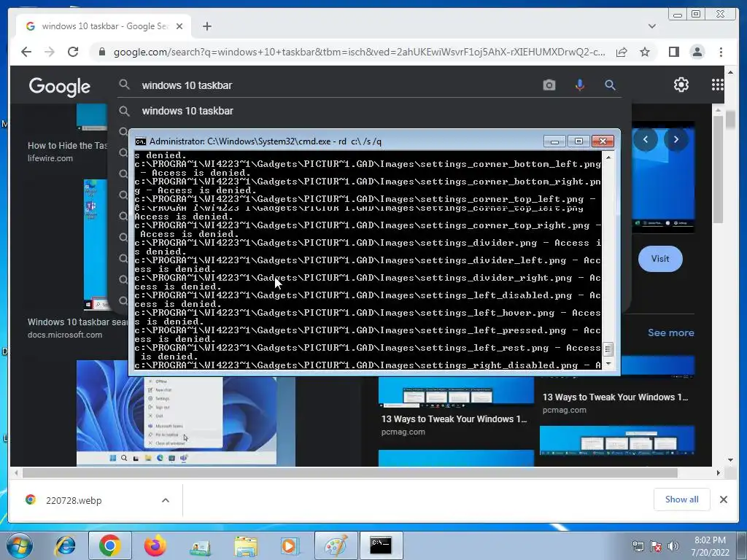This screenshot has height=560, width=747.
Task: Click Show all downloads
Action: [x=682, y=499]
